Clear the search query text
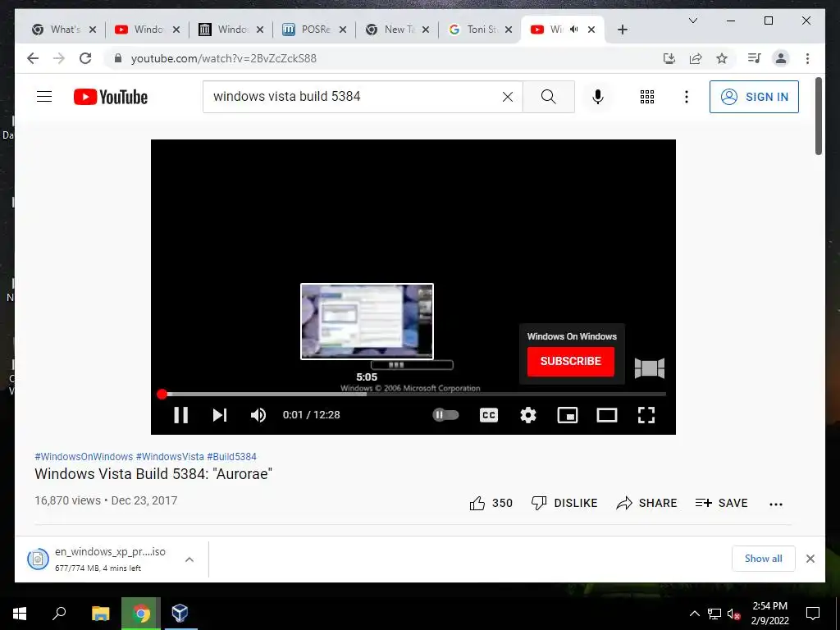Image resolution: width=840 pixels, height=630 pixels. pyautogui.click(x=507, y=97)
